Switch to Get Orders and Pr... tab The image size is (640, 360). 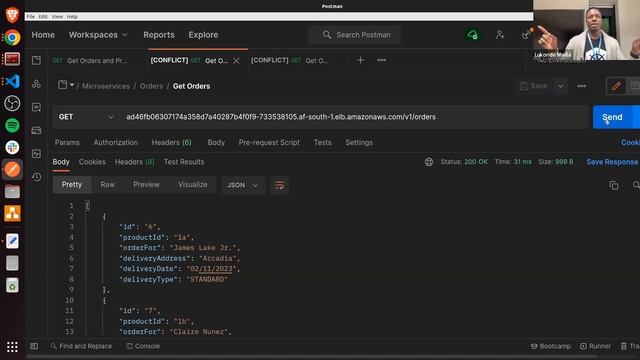tap(91, 61)
